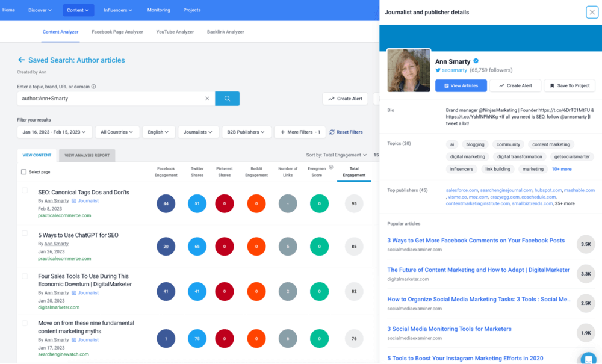
Task: Select the 5 Ways to Use ChatGPT checkbox
Action: 25,233
